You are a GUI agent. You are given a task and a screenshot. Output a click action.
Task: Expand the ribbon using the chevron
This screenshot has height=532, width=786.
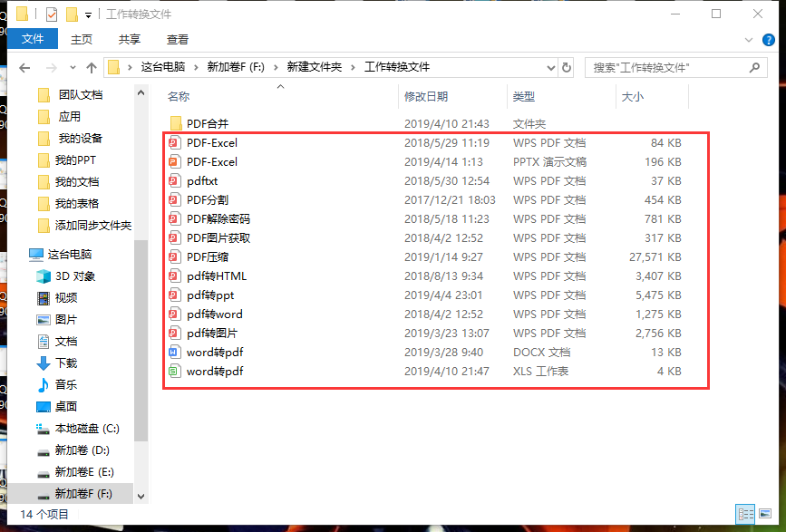[x=747, y=40]
